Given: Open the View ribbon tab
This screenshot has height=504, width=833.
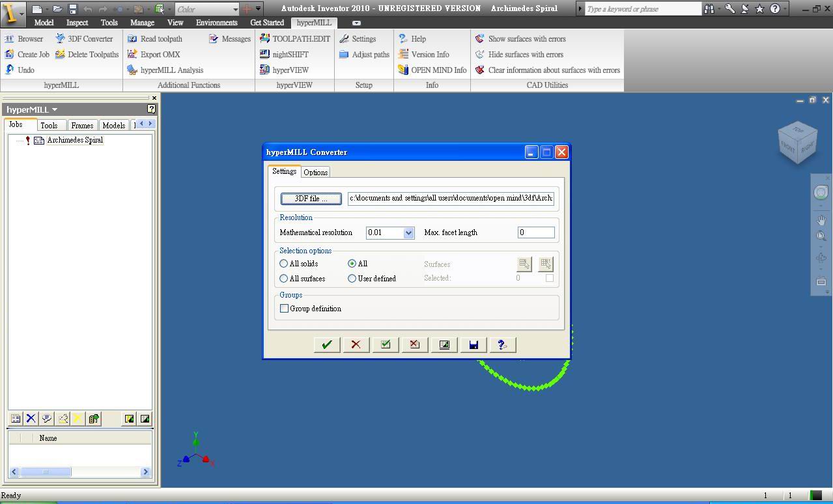Looking at the screenshot, I should 175,23.
